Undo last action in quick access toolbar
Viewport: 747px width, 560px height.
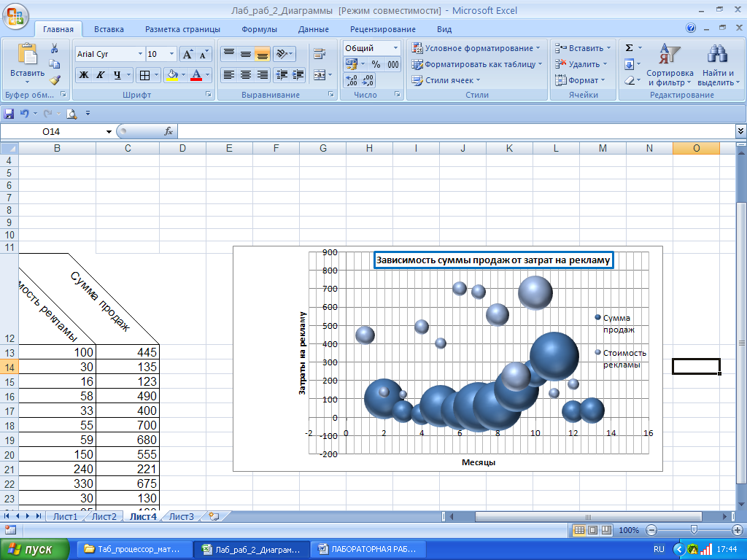[x=24, y=113]
